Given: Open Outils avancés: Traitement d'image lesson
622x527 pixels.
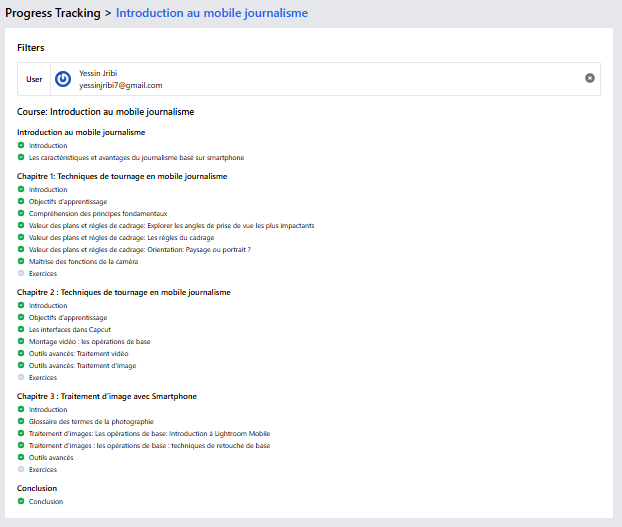Looking at the screenshot, I should [x=82, y=365].
